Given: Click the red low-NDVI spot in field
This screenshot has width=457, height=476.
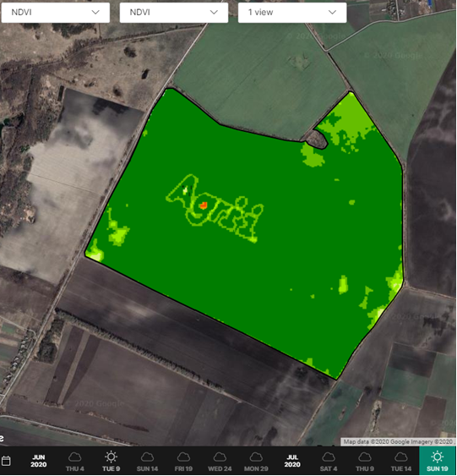Looking at the screenshot, I should 204,205.
